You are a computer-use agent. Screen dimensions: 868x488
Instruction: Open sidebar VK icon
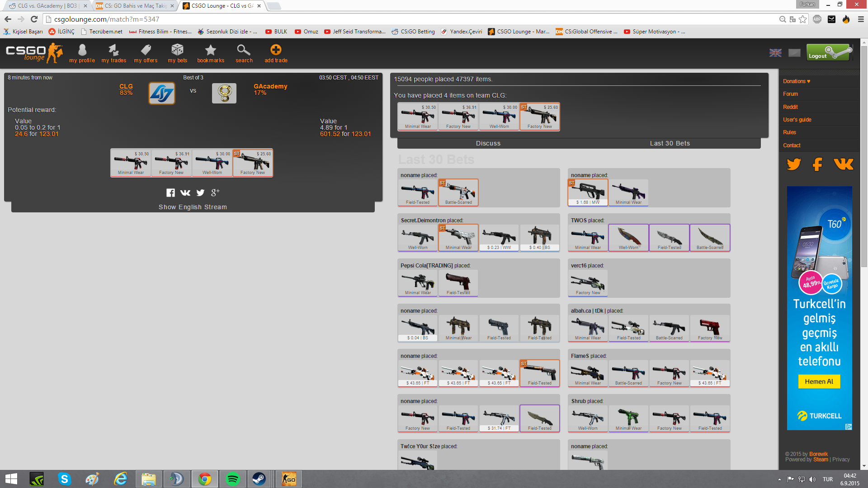point(844,164)
